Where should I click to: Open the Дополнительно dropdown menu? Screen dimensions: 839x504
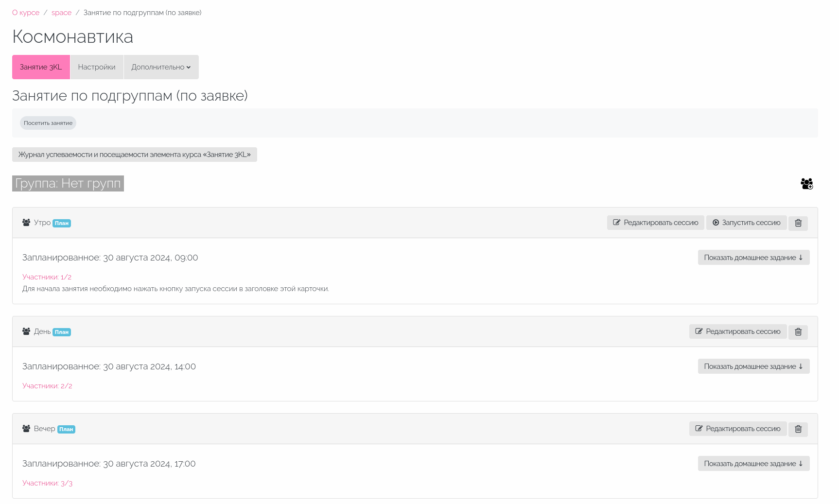pos(161,67)
